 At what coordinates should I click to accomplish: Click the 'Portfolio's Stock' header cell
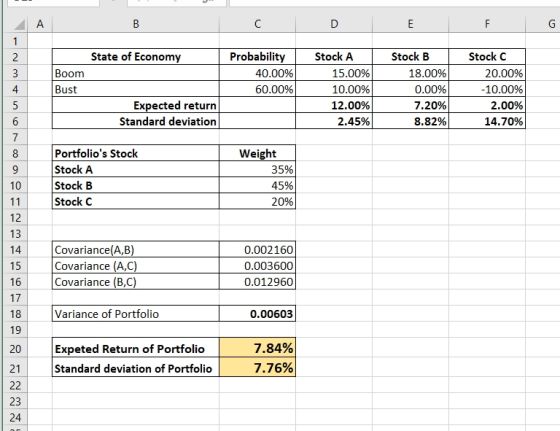pos(136,154)
